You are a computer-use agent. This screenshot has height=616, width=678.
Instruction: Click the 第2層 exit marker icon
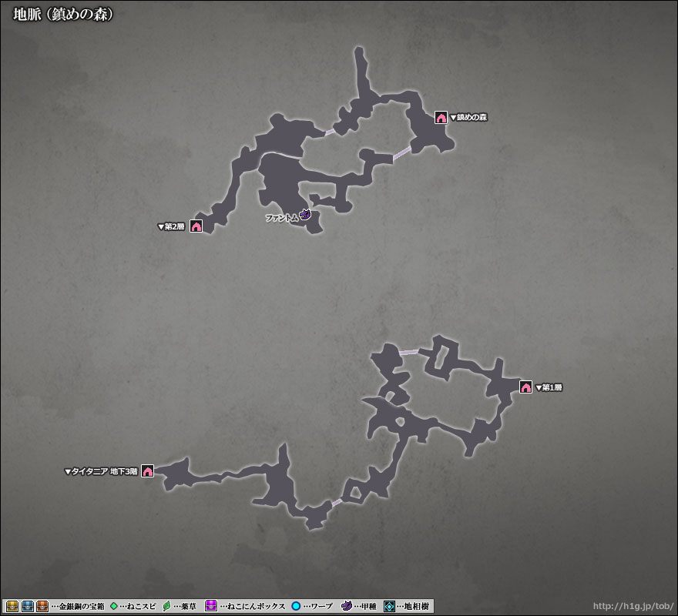(196, 226)
